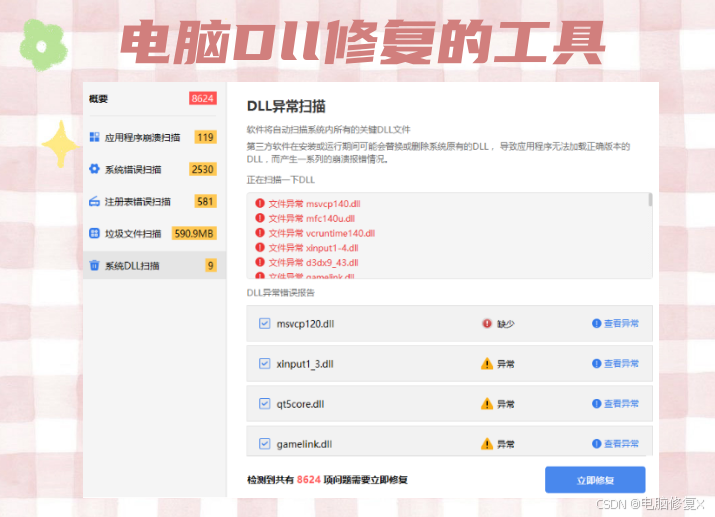The height and width of the screenshot is (517, 715).
Task: Toggle the gamelink.dll checkbox
Action: click(x=264, y=444)
